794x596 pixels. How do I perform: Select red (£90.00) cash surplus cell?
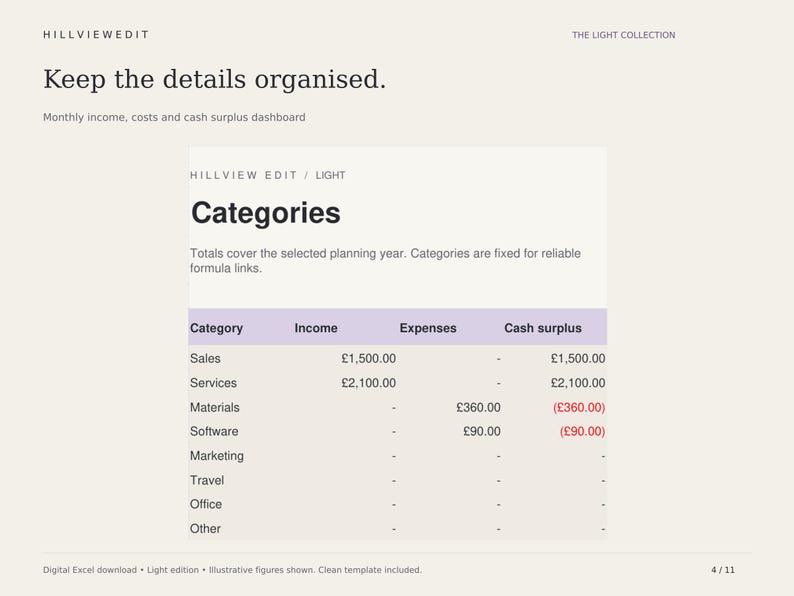click(582, 431)
